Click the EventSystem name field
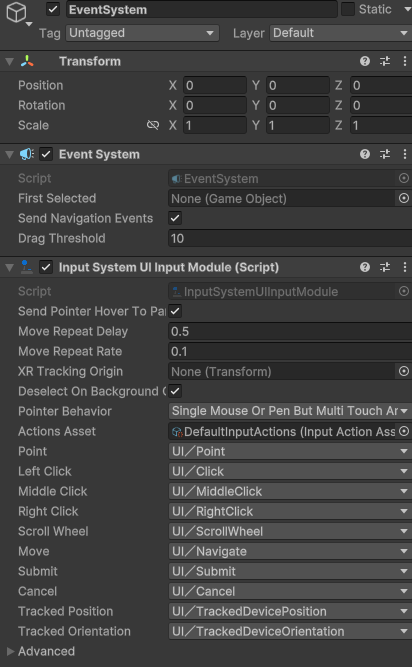 pyautogui.click(x=202, y=9)
